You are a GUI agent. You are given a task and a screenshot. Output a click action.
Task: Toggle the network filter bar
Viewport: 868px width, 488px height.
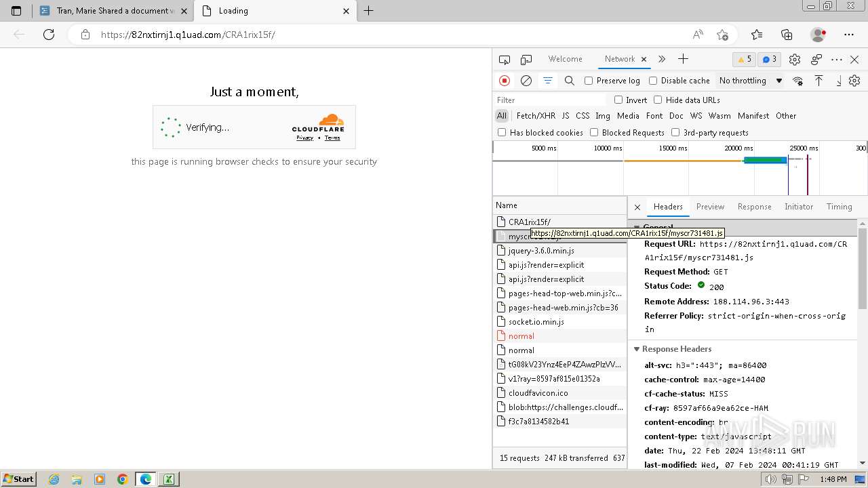pos(547,81)
